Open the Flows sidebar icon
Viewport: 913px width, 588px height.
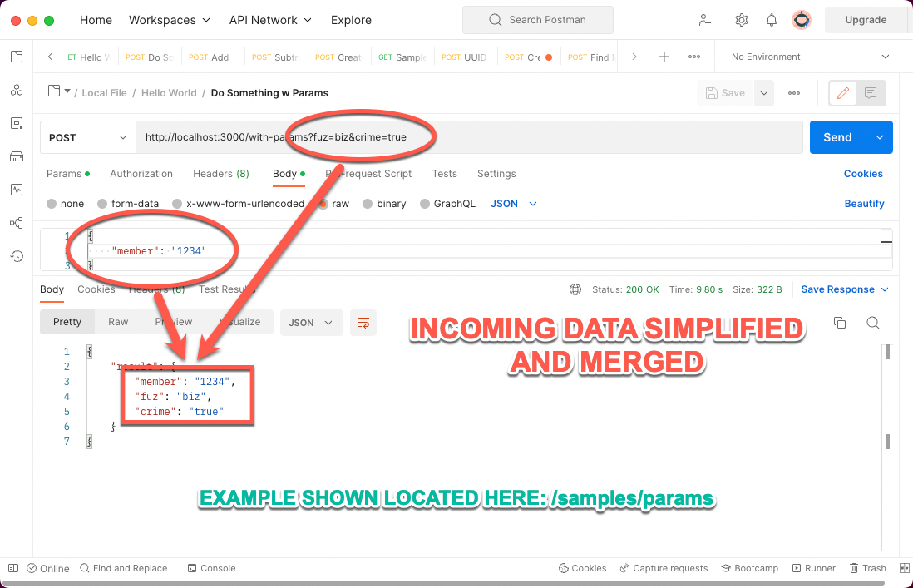(x=17, y=223)
